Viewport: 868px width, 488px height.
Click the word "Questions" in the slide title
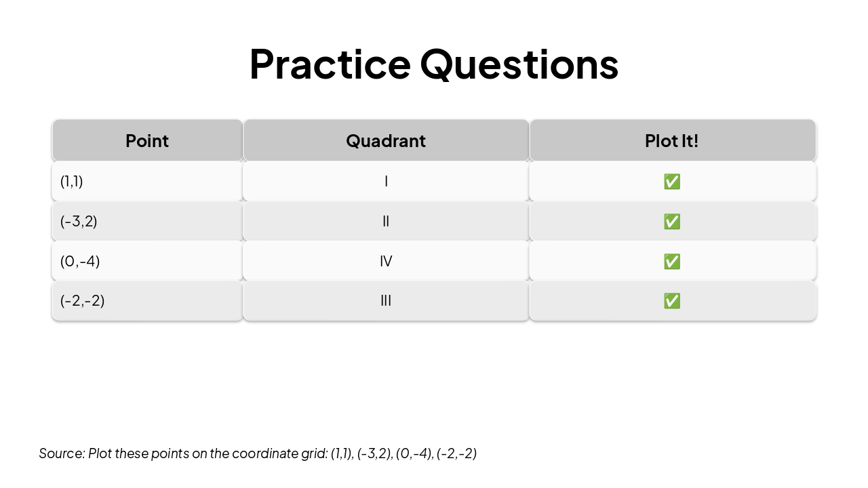[x=519, y=64]
